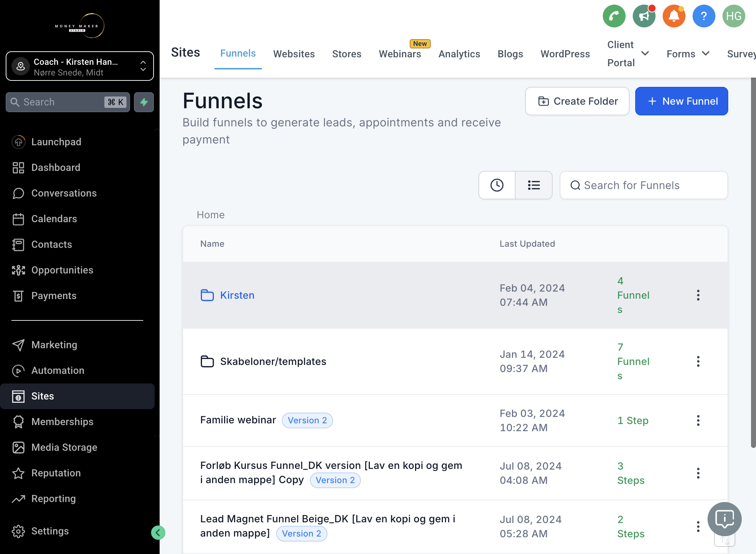Open options menu for Skabeloner/templates folder
Viewport: 756px width, 554px height.
[698, 361]
